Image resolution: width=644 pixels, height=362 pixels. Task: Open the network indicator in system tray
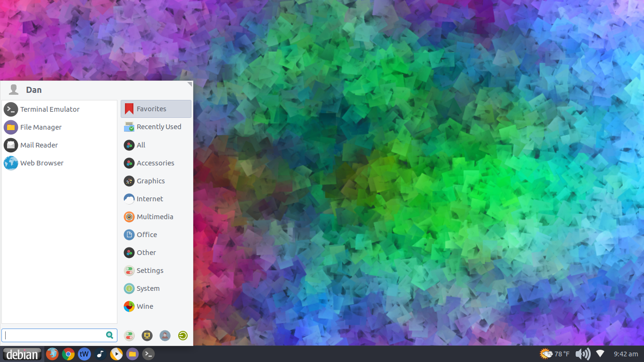tap(600, 354)
